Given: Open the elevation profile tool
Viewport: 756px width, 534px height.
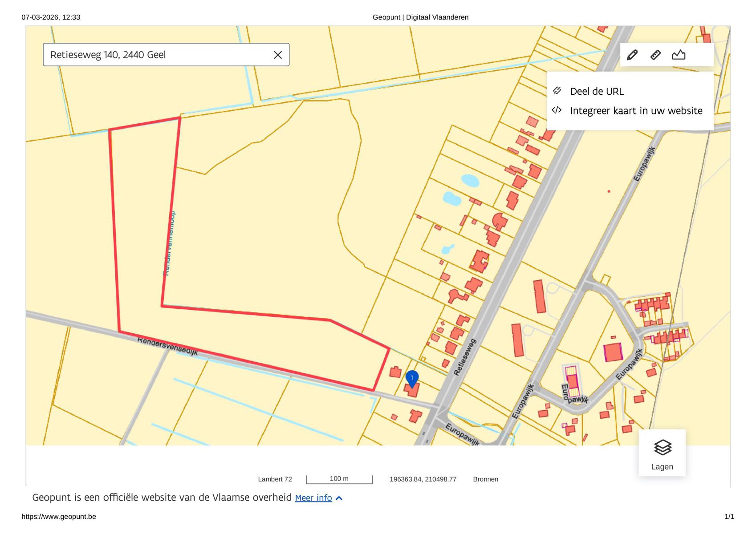Looking at the screenshot, I should click(679, 55).
